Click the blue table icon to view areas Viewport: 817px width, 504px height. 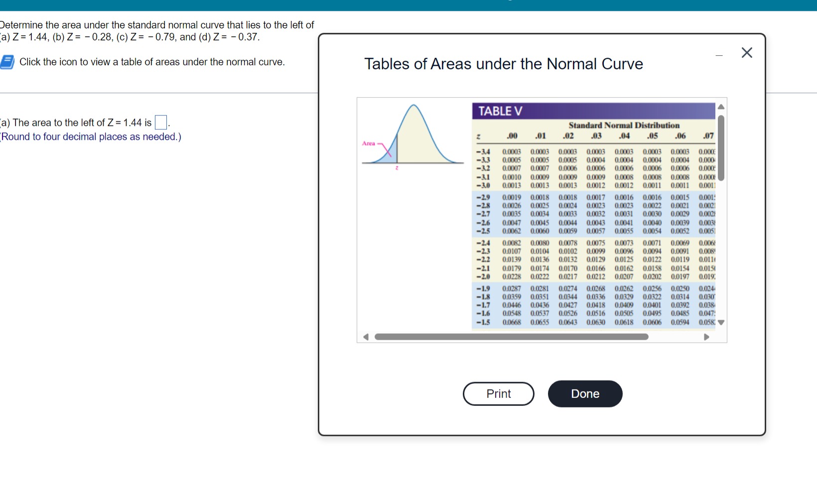(x=7, y=61)
